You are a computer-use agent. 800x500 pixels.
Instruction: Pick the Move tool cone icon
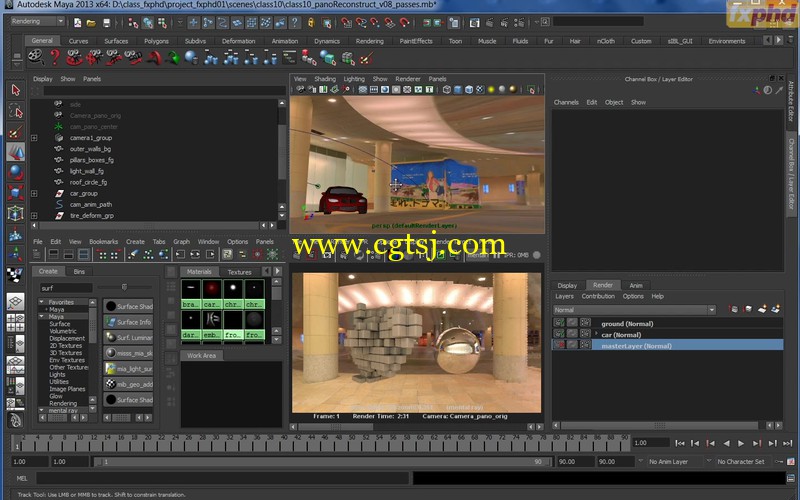coord(15,152)
